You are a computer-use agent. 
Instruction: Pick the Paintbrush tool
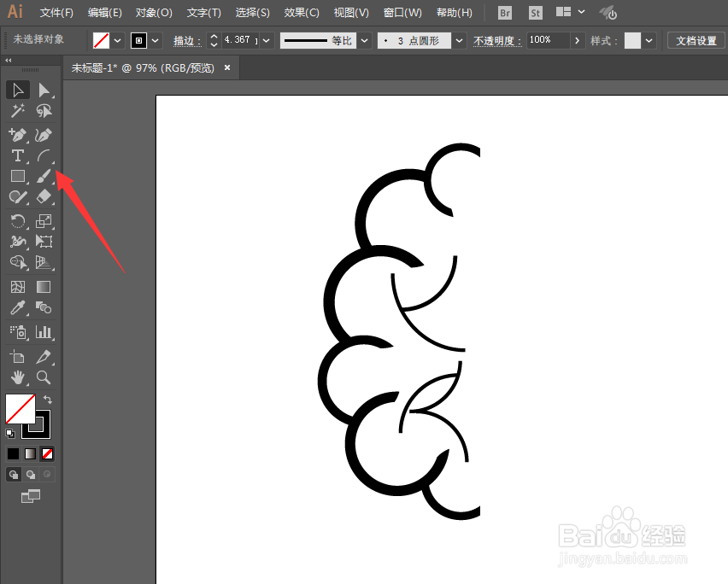click(x=44, y=176)
